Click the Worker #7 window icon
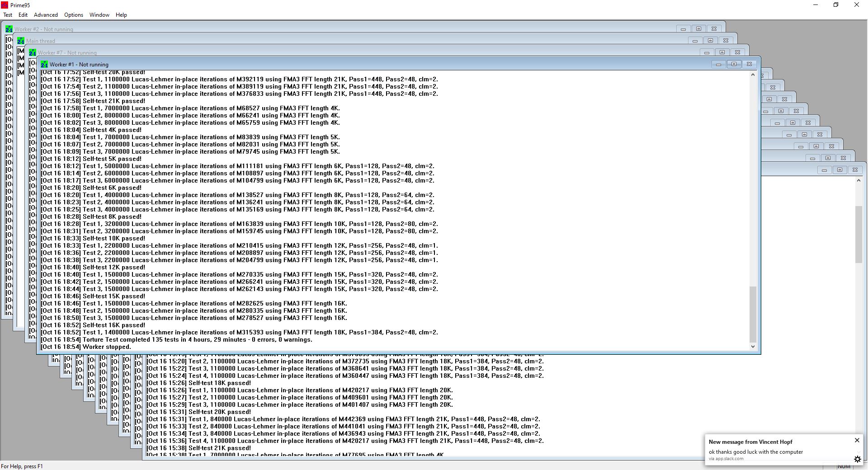The height and width of the screenshot is (470, 868). click(33, 52)
